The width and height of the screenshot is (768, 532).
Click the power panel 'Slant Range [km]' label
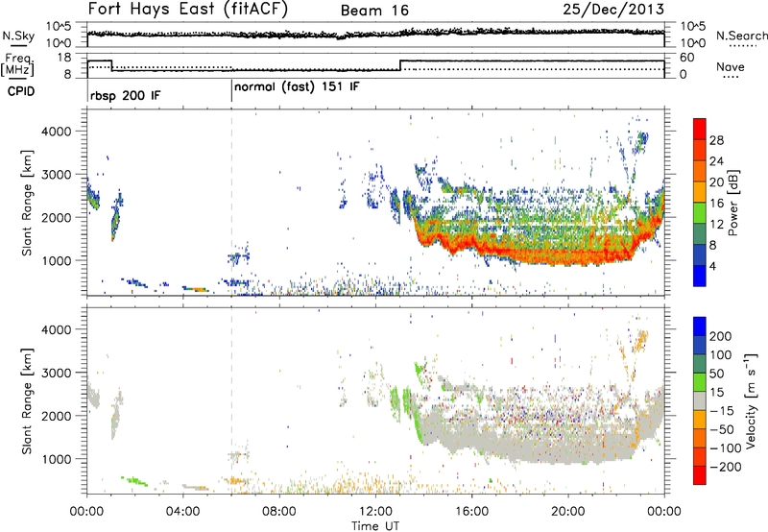[x=27, y=203]
